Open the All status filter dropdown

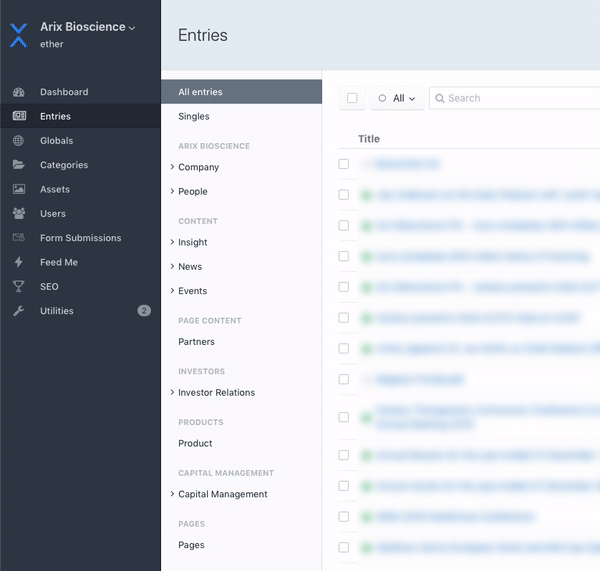pyautogui.click(x=397, y=98)
